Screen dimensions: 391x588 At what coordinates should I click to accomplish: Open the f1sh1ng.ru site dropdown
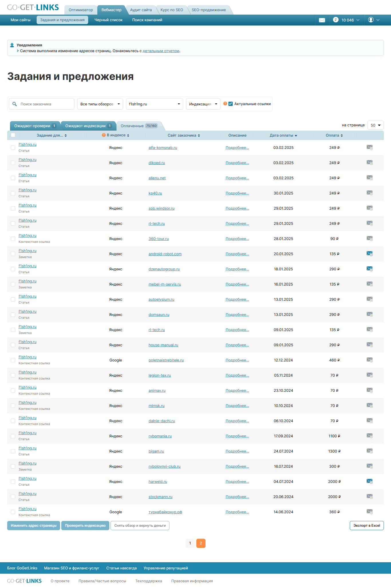[x=155, y=104]
